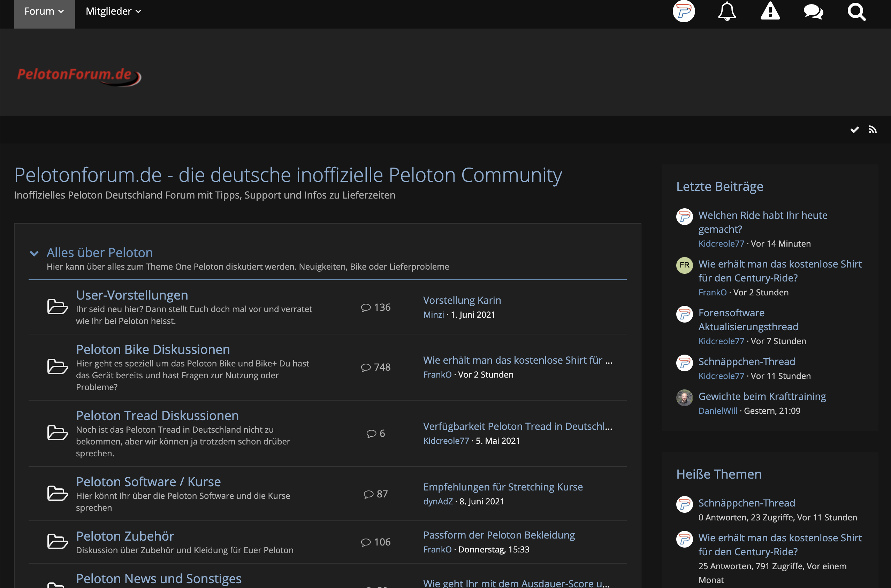Screen dimensions: 891x588
Task: Open the Peloton Tread Diskussionen forum
Action: point(158,416)
